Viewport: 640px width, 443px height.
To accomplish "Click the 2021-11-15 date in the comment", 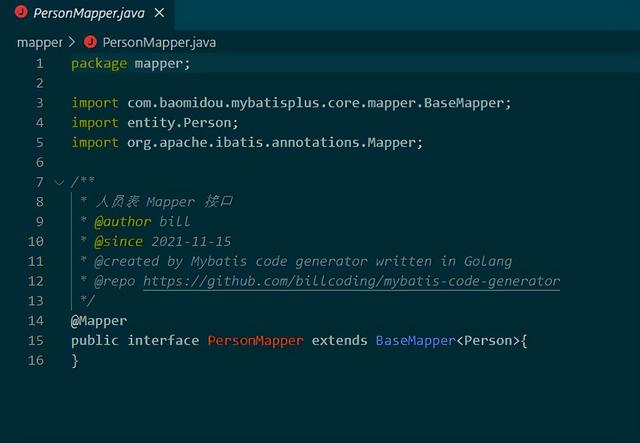I will point(191,241).
